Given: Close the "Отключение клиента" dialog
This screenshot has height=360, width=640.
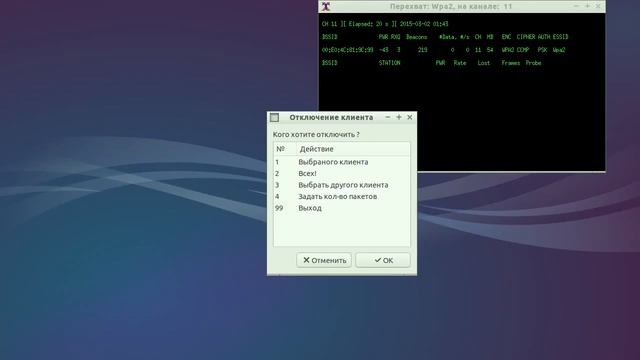Looking at the screenshot, I should tap(410, 117).
